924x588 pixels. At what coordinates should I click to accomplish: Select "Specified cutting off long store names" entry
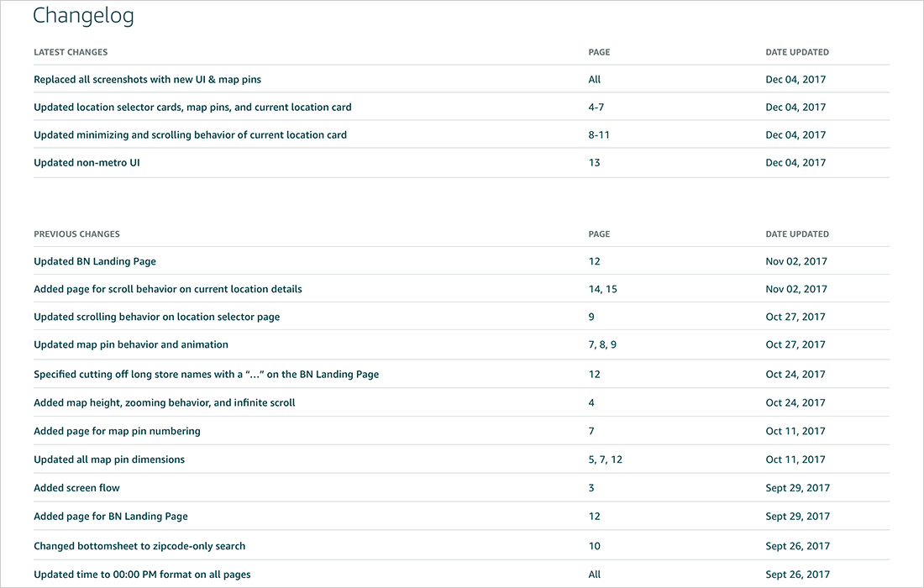coord(206,375)
